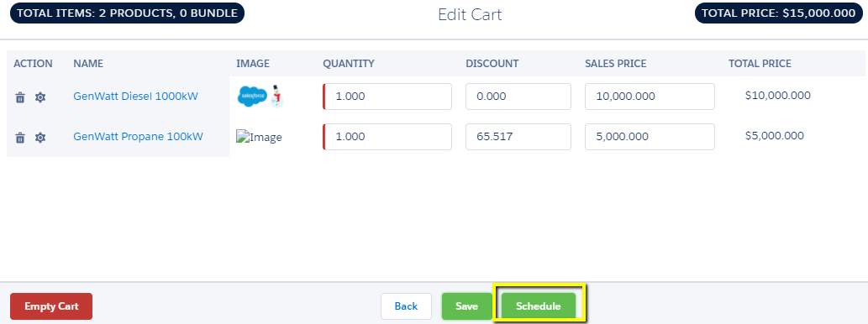Select the 0.000 discount field

pyautogui.click(x=518, y=97)
